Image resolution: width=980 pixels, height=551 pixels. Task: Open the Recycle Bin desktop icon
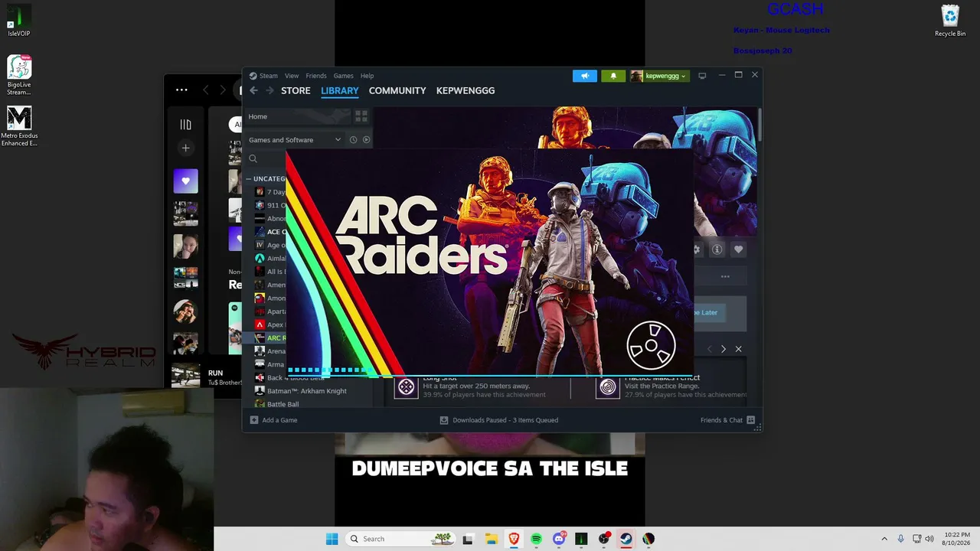pos(950,21)
